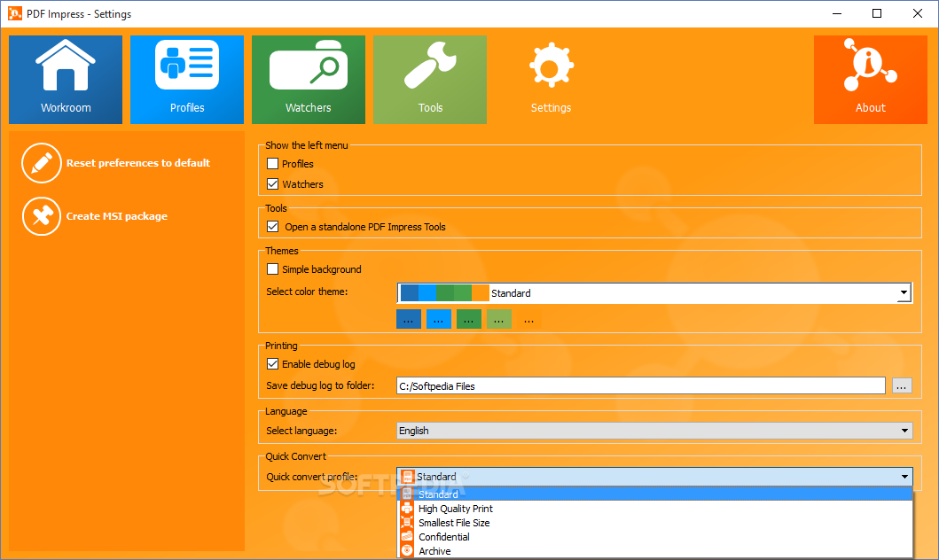
Task: Click the Reset preferences pencil icon
Action: point(42,163)
